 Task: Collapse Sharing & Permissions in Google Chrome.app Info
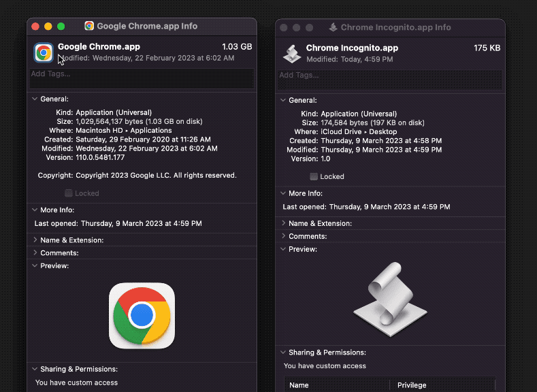(x=35, y=369)
